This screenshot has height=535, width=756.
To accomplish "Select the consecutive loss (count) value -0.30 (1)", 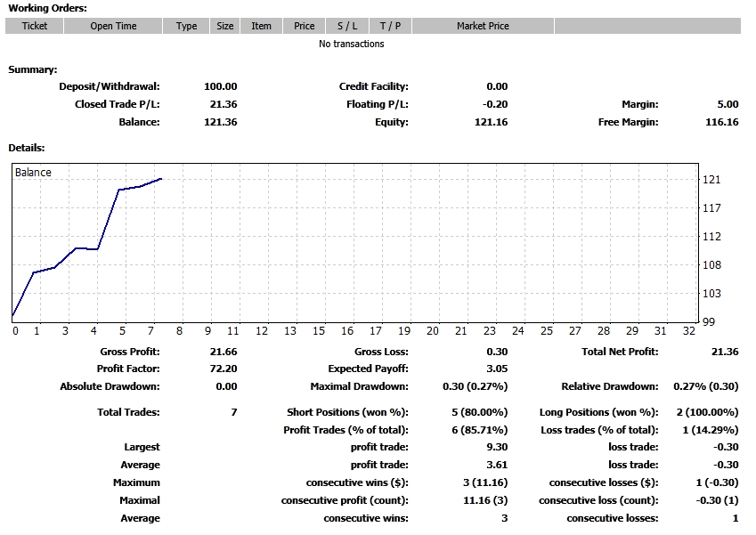I will click(x=717, y=501).
